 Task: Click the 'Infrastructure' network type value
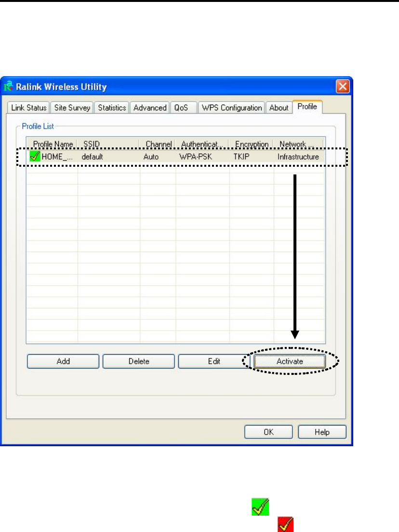point(298,157)
